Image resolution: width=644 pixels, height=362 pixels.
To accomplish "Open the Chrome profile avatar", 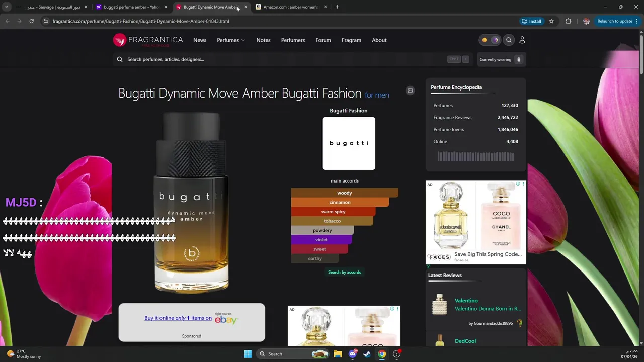I will pyautogui.click(x=586, y=21).
